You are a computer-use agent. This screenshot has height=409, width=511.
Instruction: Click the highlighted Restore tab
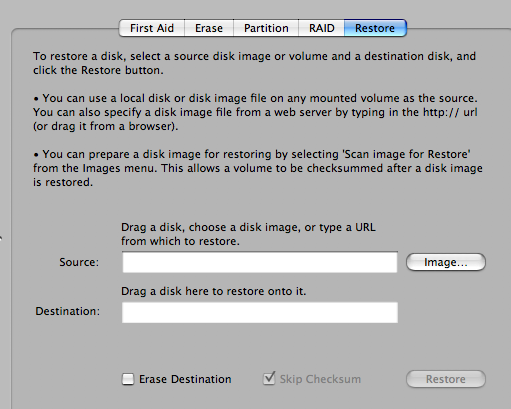[x=375, y=28]
